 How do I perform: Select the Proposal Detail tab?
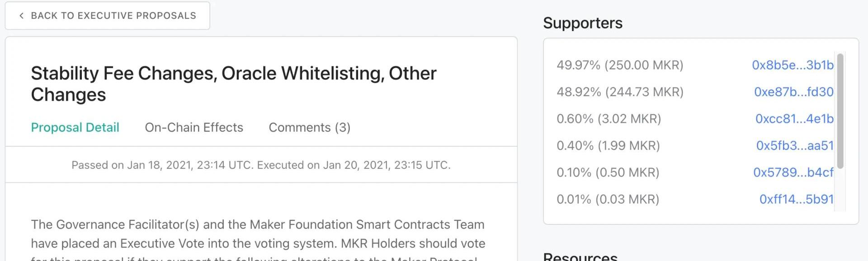click(75, 127)
